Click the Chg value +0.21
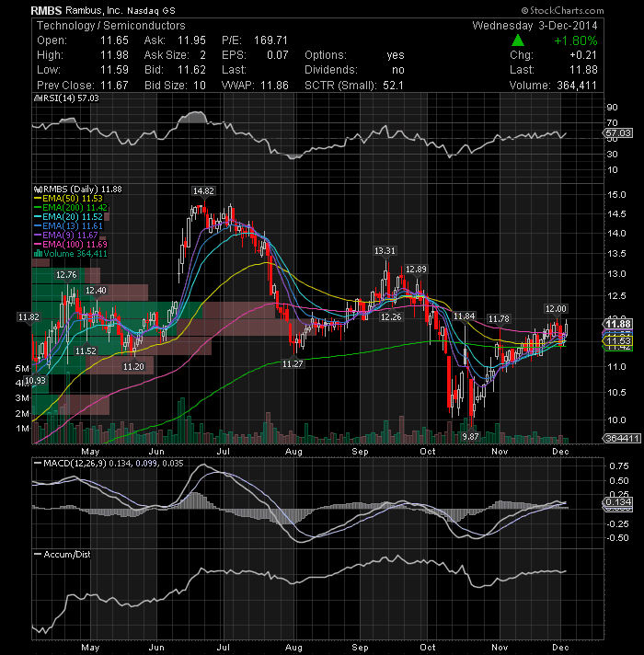Screen dimensions: 644x655 (583, 55)
